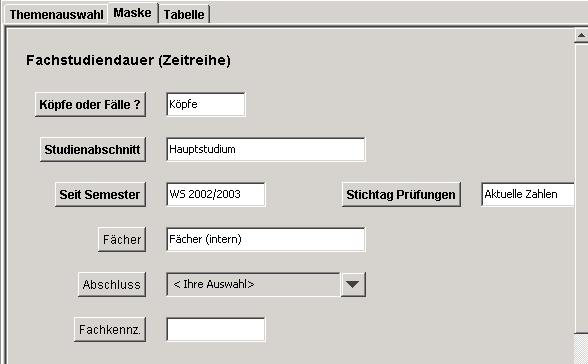This screenshot has height=364, width=588.
Task: Click the scrollbar up arrow
Action: click(x=581, y=36)
